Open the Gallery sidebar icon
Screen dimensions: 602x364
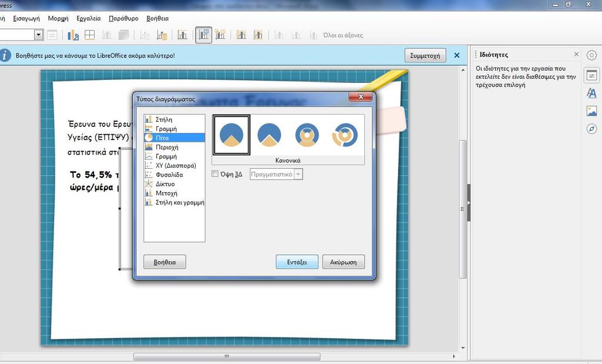coord(591,111)
